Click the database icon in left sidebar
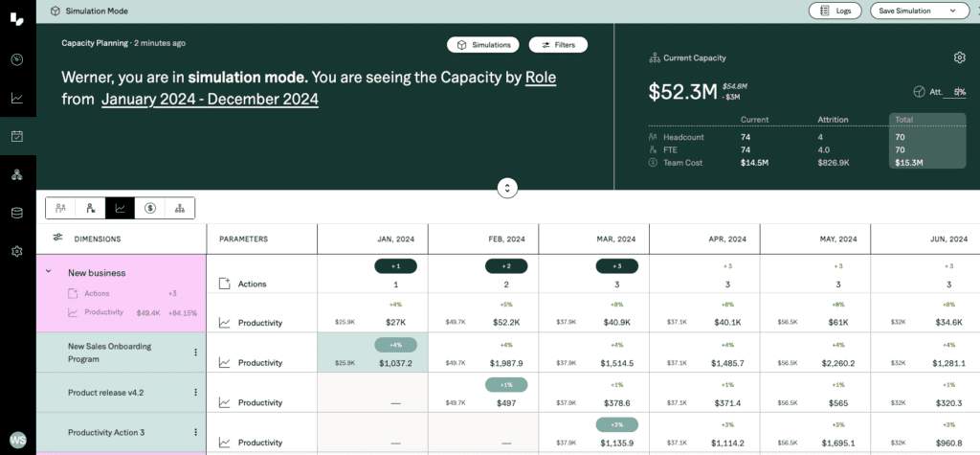This screenshot has height=455, width=980. 17,213
